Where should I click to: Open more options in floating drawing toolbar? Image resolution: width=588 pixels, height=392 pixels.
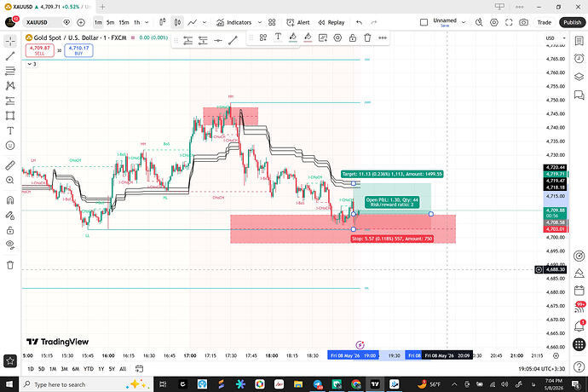point(383,37)
